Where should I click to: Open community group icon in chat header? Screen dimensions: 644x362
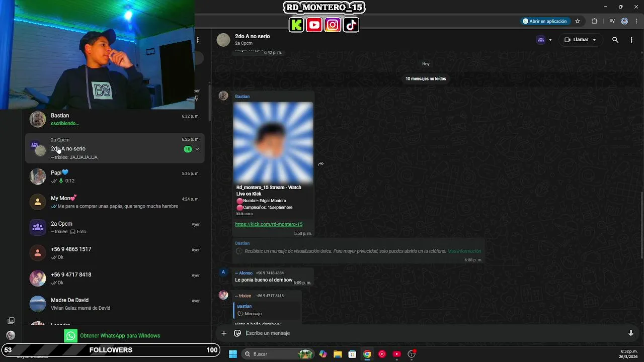coord(541,40)
